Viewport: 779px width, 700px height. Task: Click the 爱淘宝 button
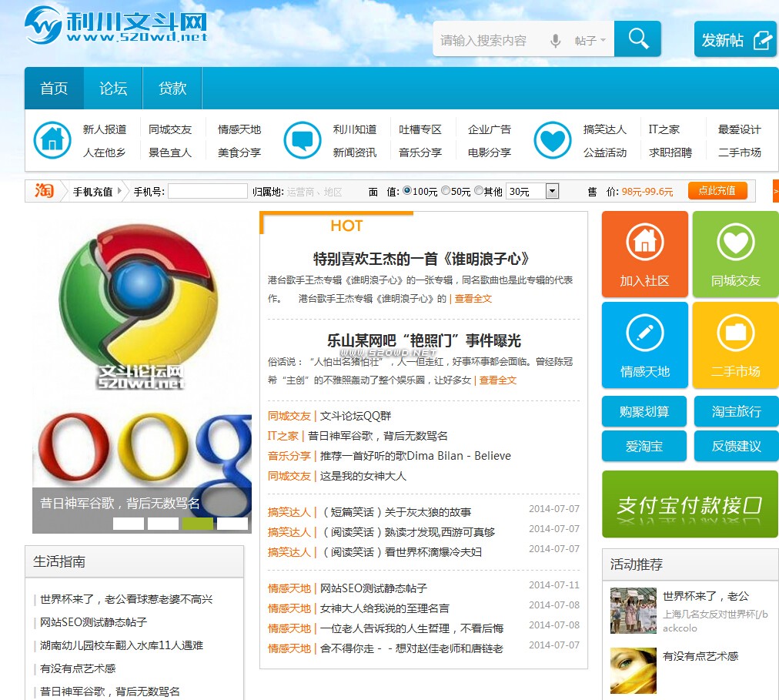644,446
